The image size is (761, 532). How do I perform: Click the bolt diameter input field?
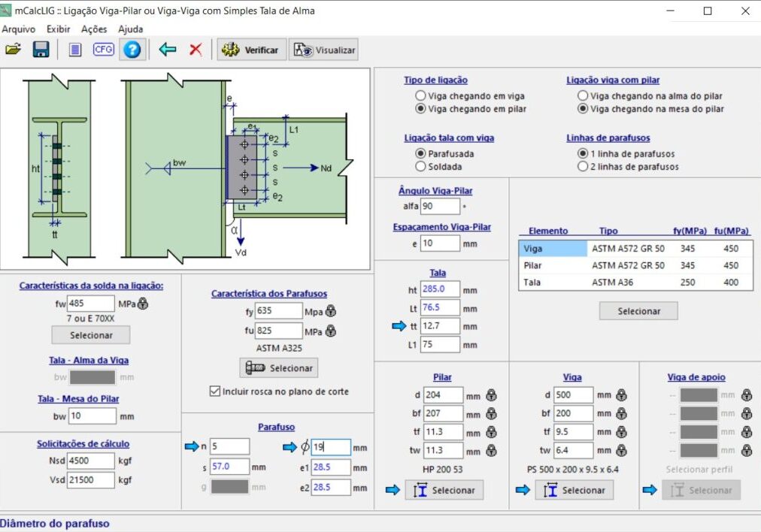331,447
